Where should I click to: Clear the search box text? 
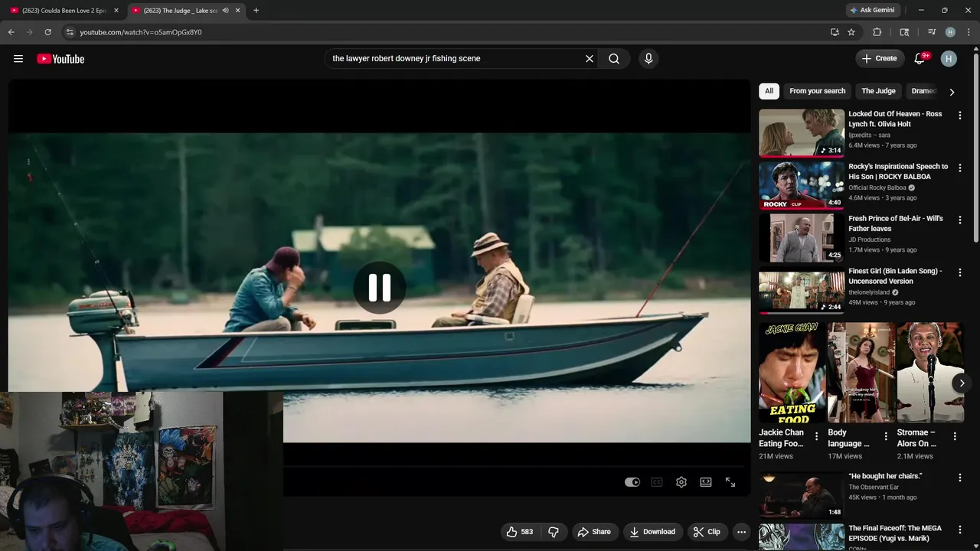[x=590, y=59]
